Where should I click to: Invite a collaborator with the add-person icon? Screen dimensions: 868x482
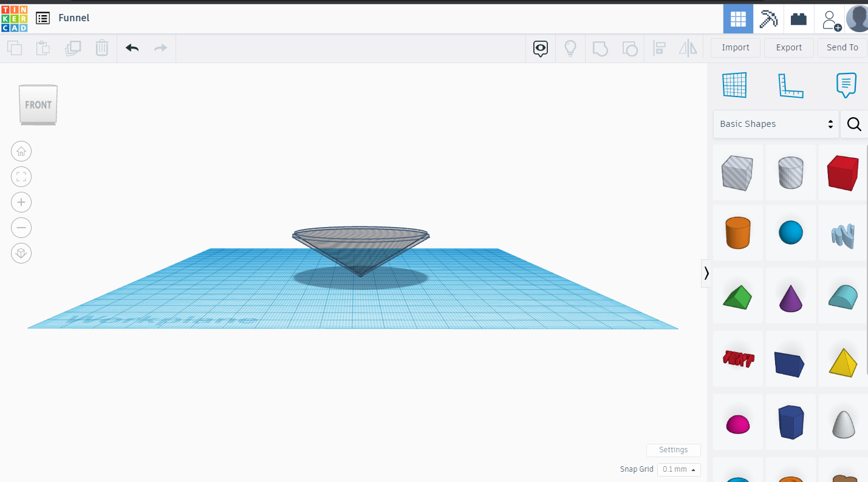pos(830,19)
